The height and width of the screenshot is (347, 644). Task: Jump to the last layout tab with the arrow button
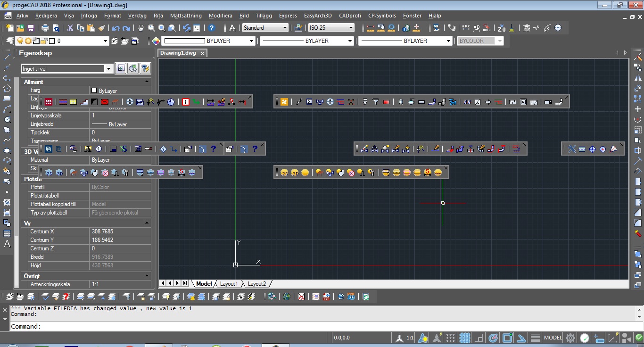pyautogui.click(x=185, y=283)
